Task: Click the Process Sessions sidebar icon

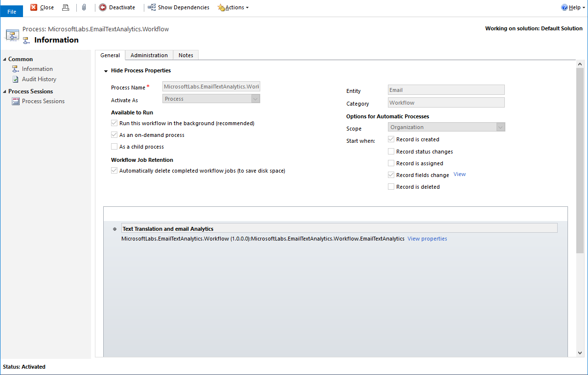Action: (x=16, y=101)
